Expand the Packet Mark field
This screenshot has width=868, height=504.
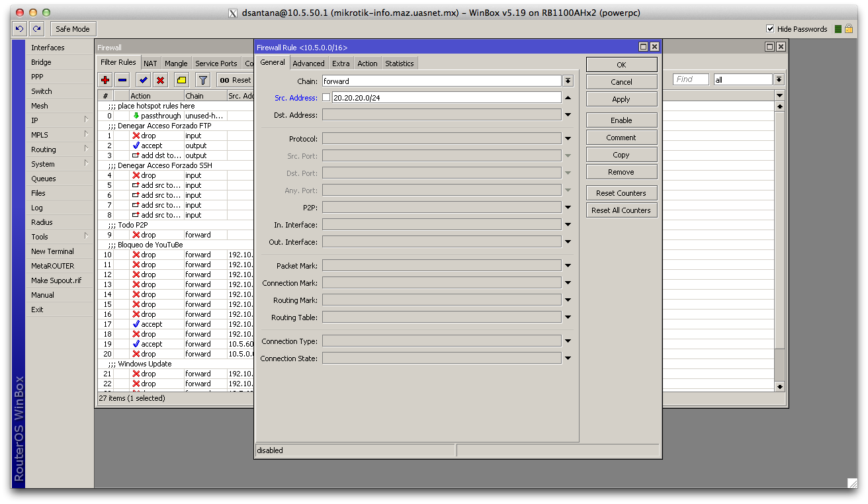pos(568,266)
